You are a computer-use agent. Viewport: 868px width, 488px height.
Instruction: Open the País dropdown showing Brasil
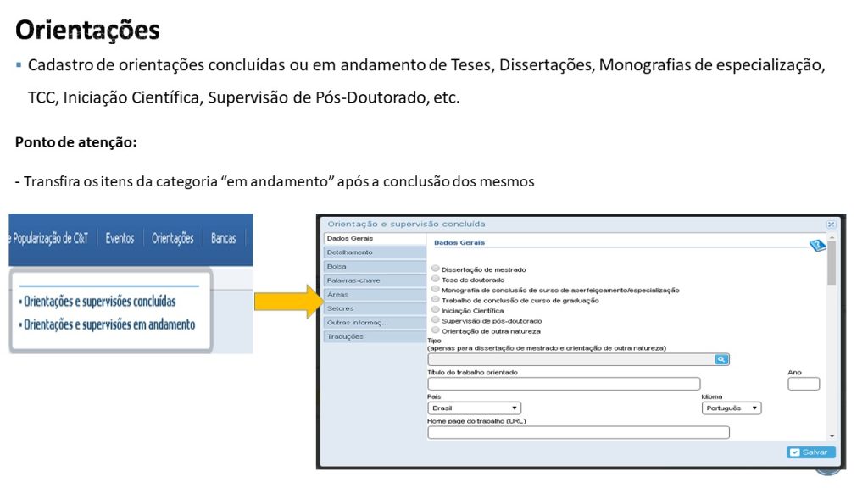474,408
